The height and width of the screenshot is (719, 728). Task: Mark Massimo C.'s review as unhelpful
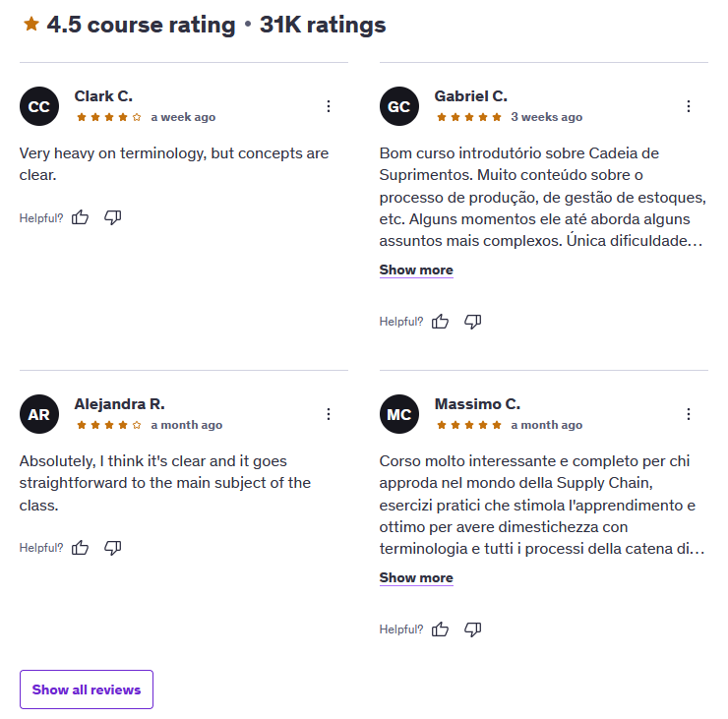click(473, 629)
